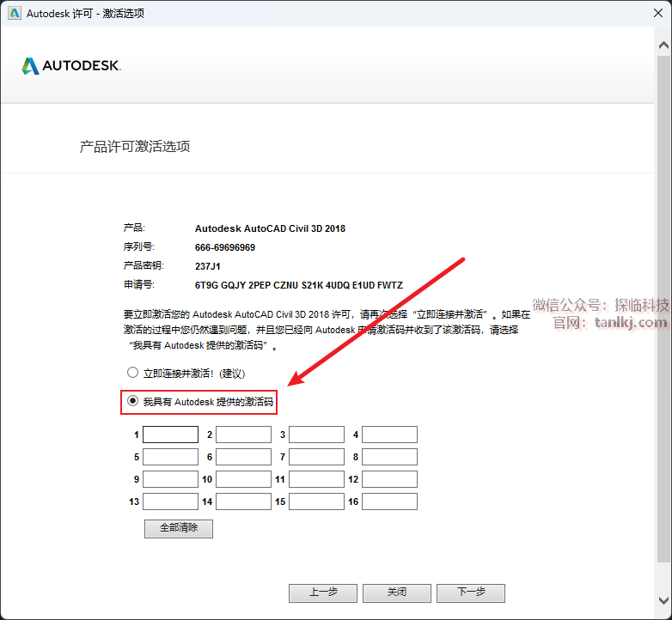Click product name Autodesk AutoCAD Civil 3D 2018

pos(270,228)
